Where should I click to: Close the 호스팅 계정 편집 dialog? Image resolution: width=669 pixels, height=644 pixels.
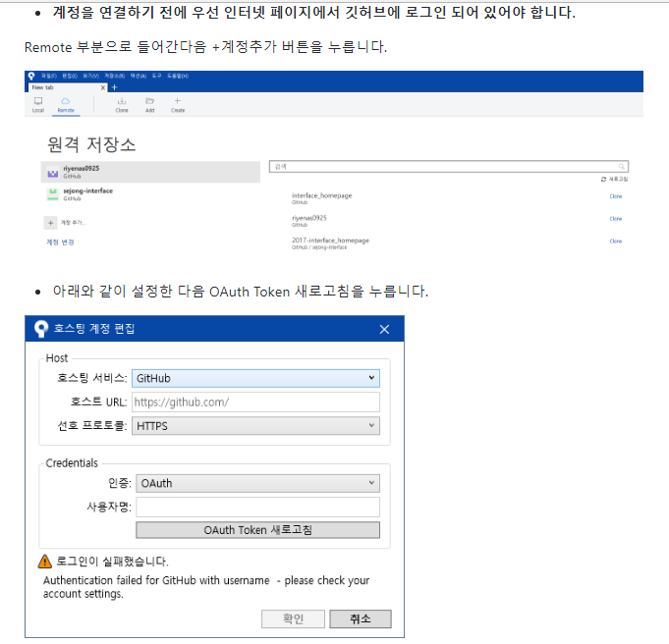point(384,329)
